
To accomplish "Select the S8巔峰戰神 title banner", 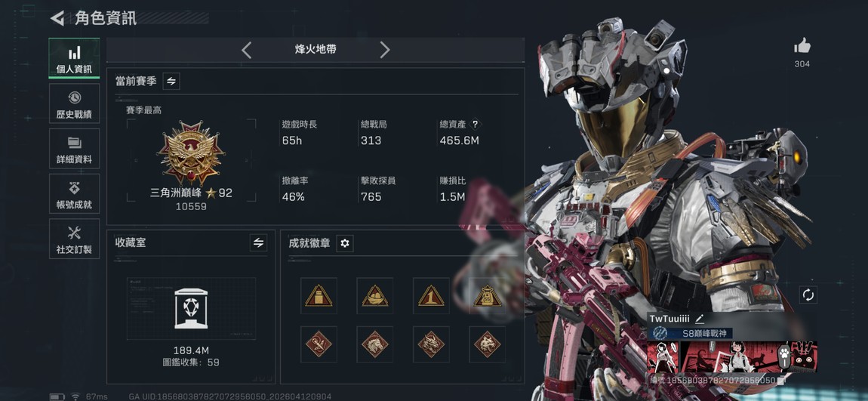I will (x=691, y=333).
